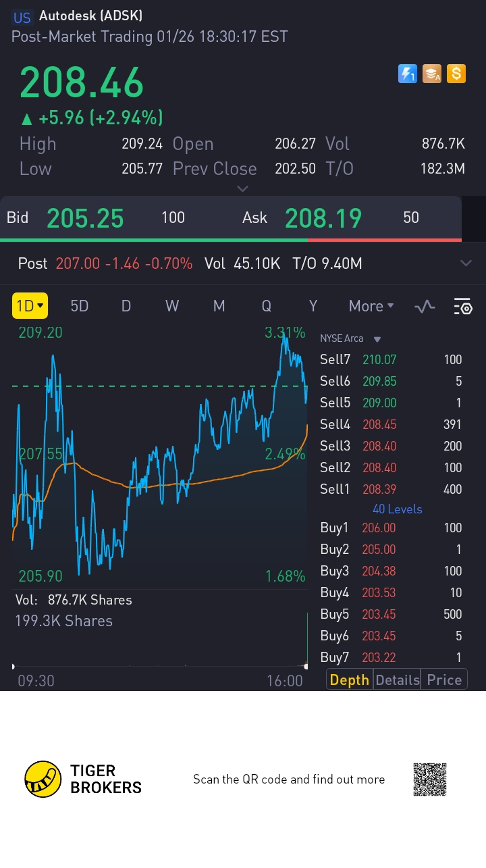Tap the Sell5 row at 209.00
Screen dimensions: 486x868
point(391,403)
